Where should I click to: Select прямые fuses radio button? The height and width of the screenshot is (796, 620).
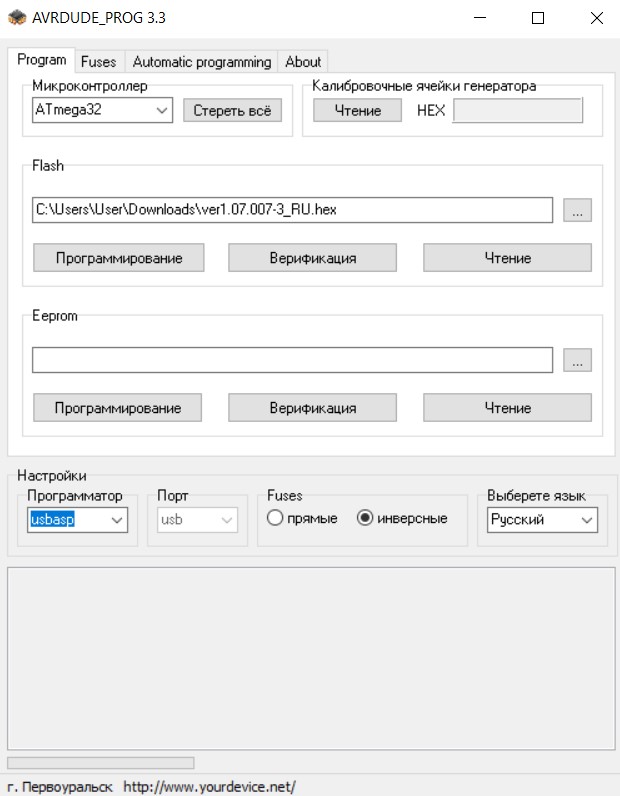[275, 518]
